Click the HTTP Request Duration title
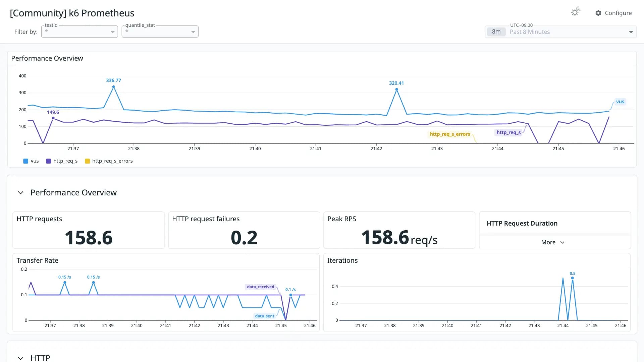644x362 pixels. pyautogui.click(x=522, y=224)
